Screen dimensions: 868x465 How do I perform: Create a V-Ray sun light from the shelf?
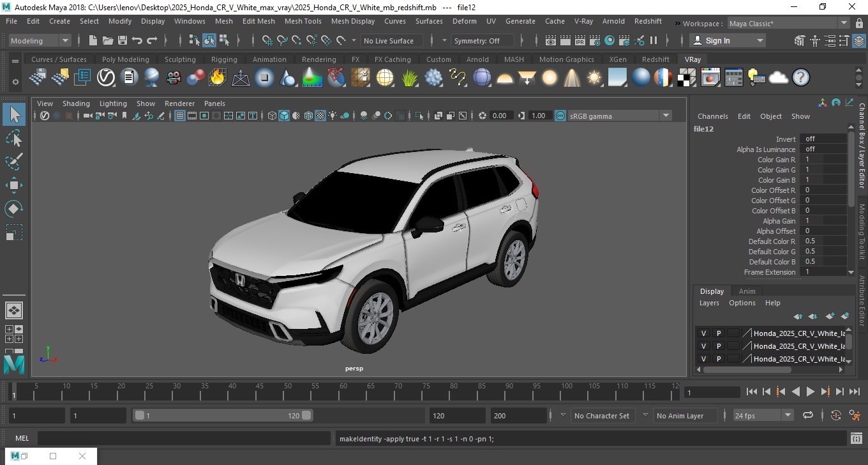click(x=594, y=78)
